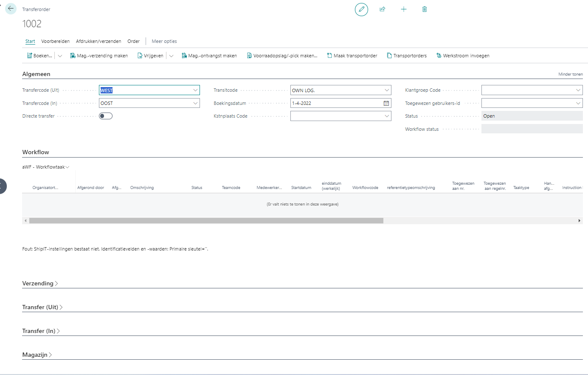
Task: Click the Taaktype column header
Action: coord(521,188)
